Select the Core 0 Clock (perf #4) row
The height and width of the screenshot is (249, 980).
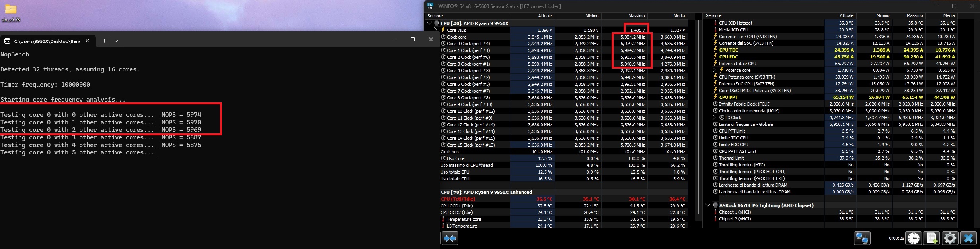564,43
